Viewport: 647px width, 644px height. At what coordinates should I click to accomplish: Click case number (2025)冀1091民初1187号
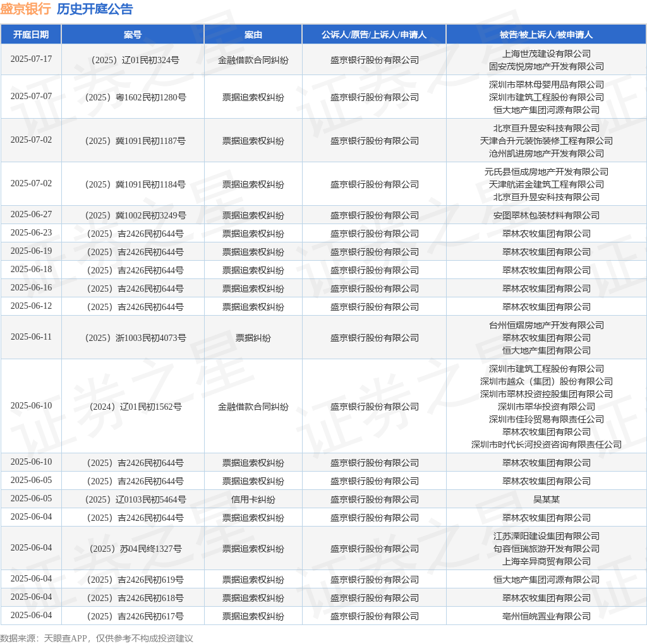[x=135, y=141]
